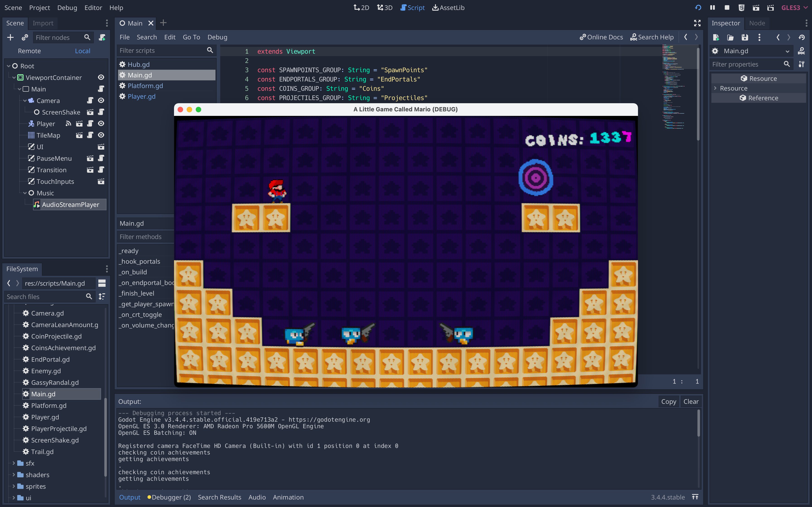Viewport: 812px width, 507px height.
Task: Click the Add Child Node plus icon
Action: point(10,38)
